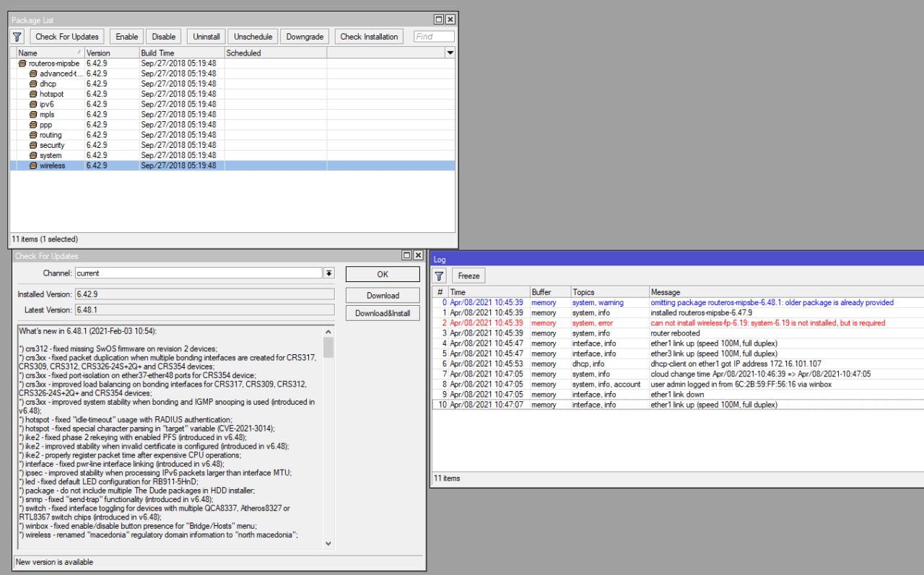Sort log by Topics column
Screen dimensions: 924x575
coord(610,292)
